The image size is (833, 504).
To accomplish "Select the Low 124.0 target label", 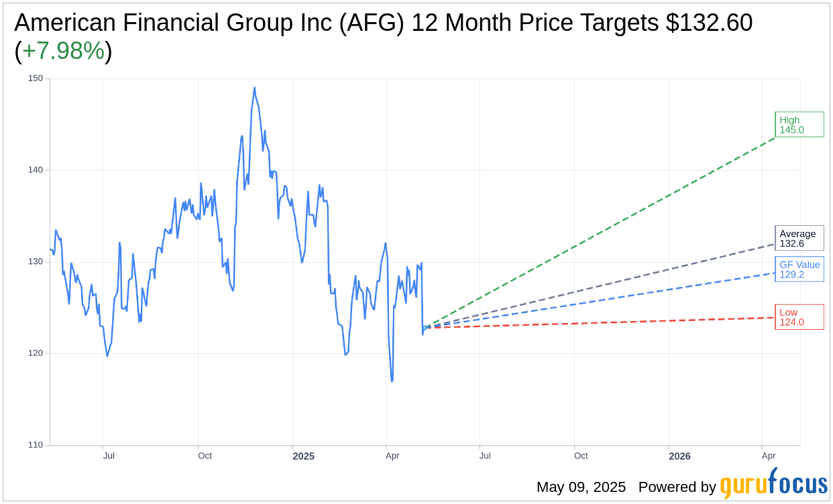I will pyautogui.click(x=799, y=317).
